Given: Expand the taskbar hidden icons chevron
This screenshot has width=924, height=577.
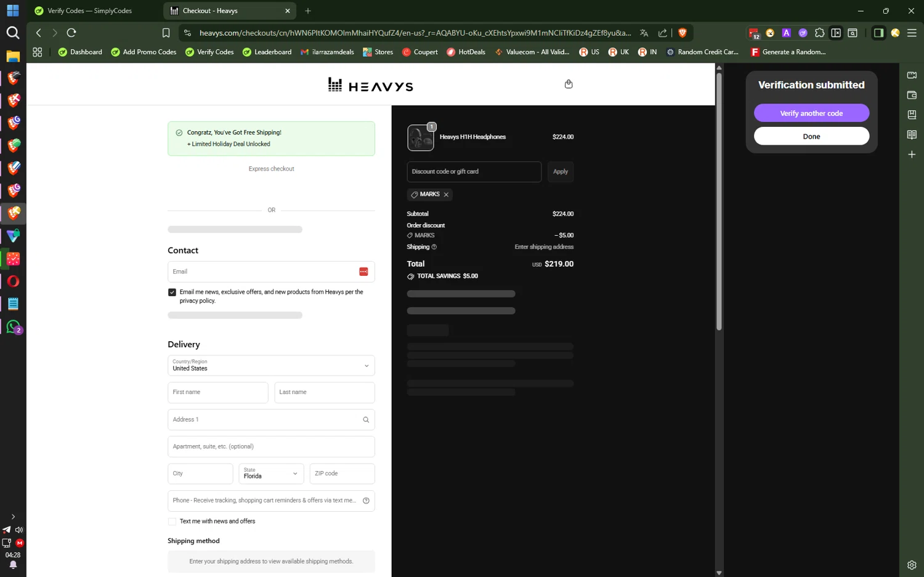Looking at the screenshot, I should (x=13, y=517).
